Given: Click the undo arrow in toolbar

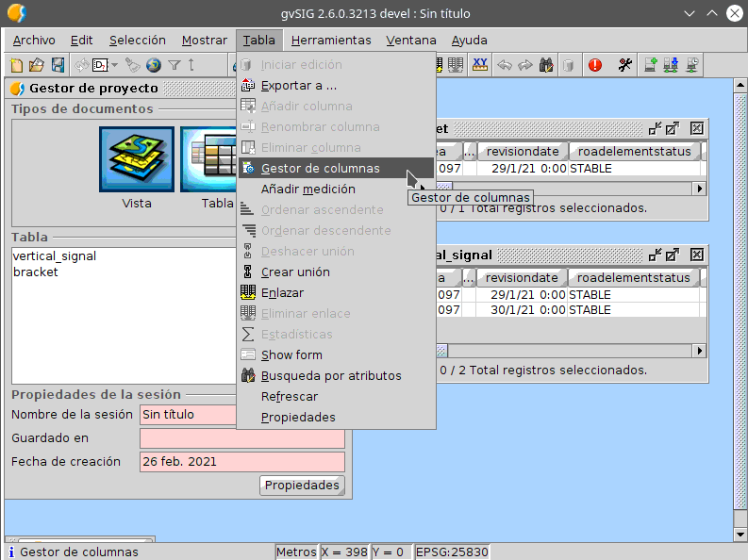Looking at the screenshot, I should pyautogui.click(x=505, y=65).
